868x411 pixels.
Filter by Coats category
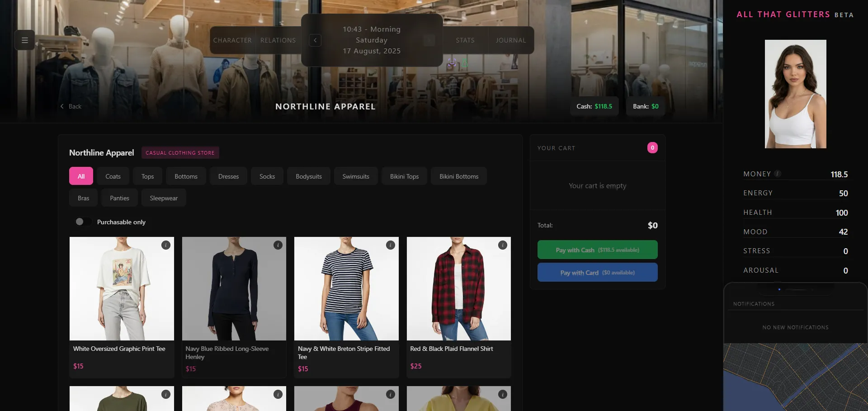[x=113, y=176]
